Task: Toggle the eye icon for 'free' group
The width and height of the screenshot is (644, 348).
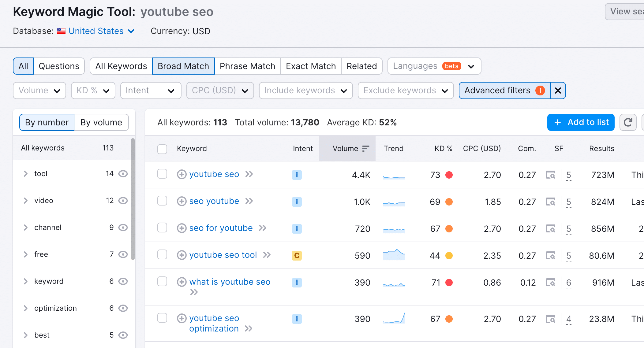Action: (123, 254)
